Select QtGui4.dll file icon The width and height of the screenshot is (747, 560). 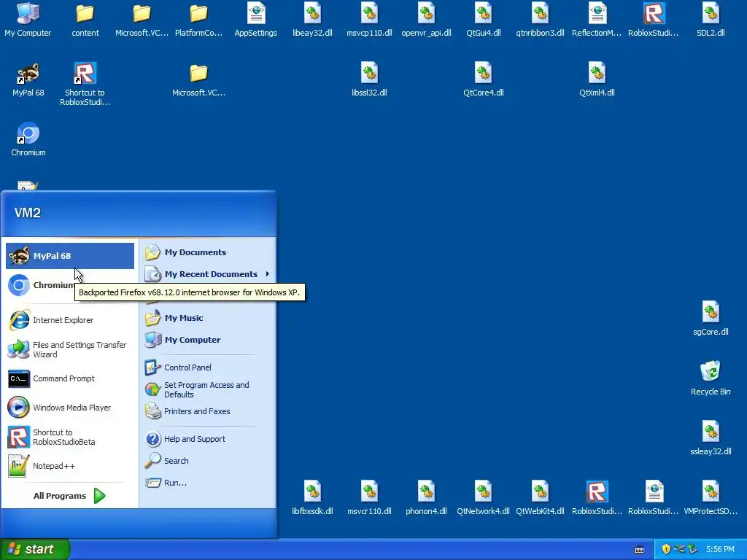tap(483, 19)
